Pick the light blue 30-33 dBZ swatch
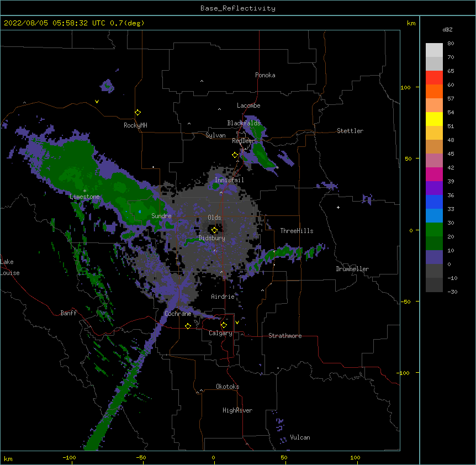Viewport: 476px width, 465px height. 434,216
